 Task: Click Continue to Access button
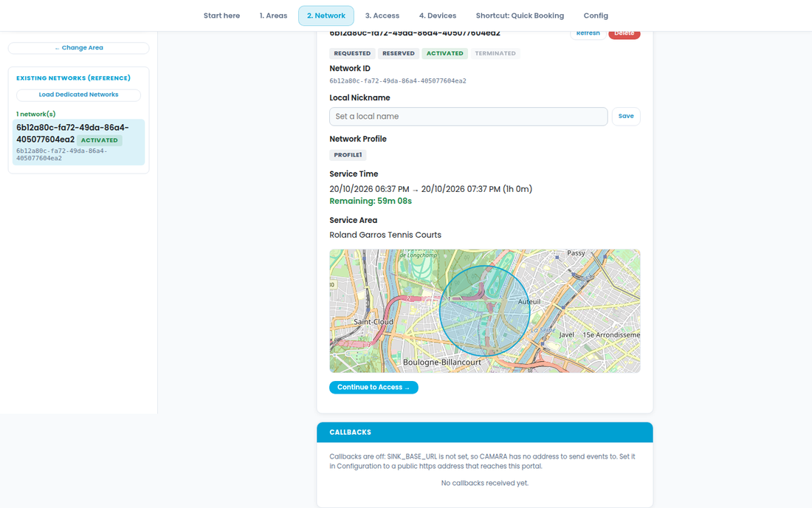tap(374, 388)
